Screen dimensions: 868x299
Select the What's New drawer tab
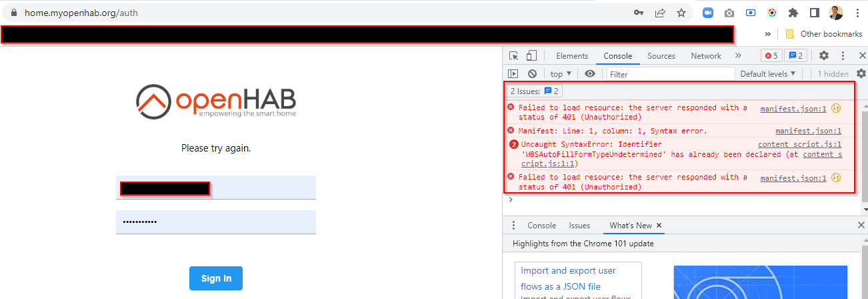tap(630, 226)
